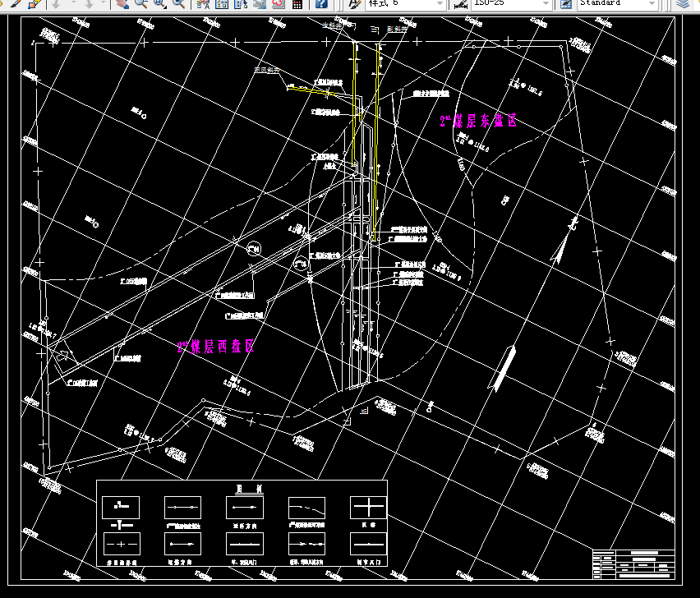Image resolution: width=700 pixels, height=598 pixels.
Task: Open the Properties palette icon
Action: pos(203,3)
